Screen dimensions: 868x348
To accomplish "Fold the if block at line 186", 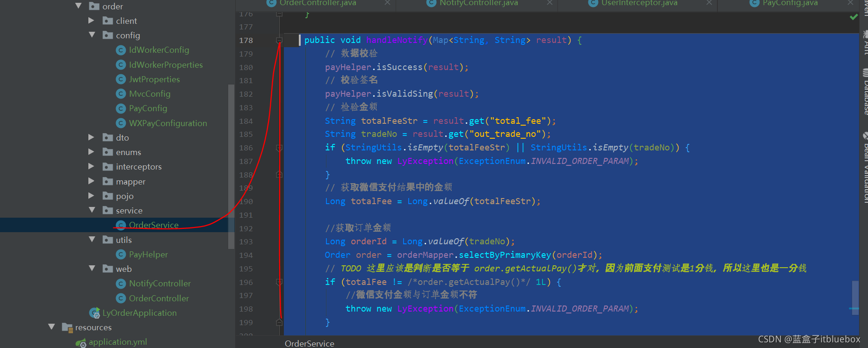I will tap(279, 148).
